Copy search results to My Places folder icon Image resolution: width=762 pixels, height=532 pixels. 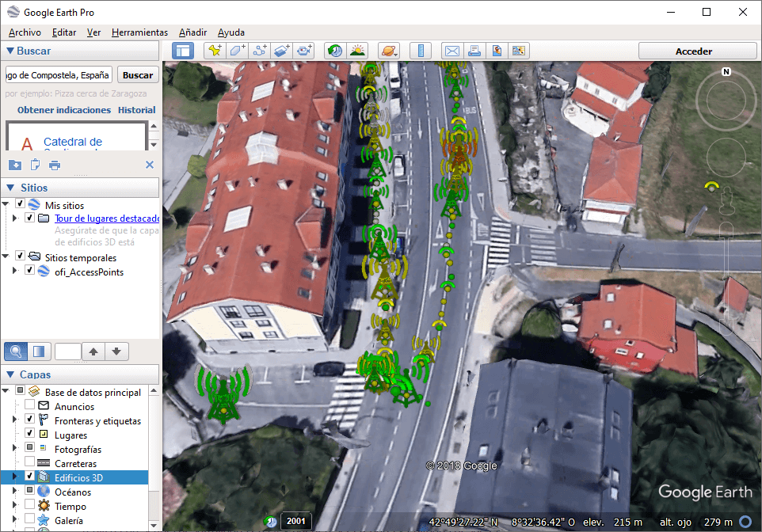(15, 165)
